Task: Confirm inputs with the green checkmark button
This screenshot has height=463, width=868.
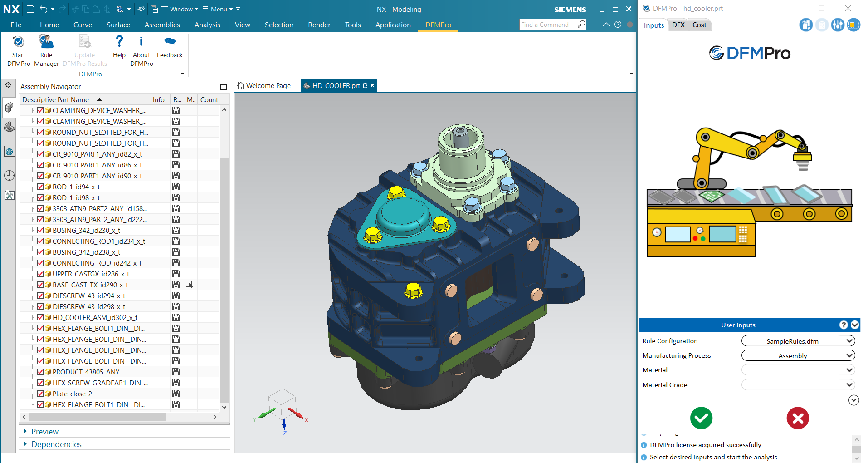Action: tap(701, 418)
